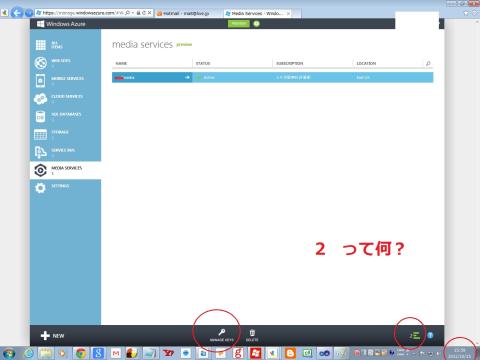Click the NEW plus button

[x=52, y=336]
